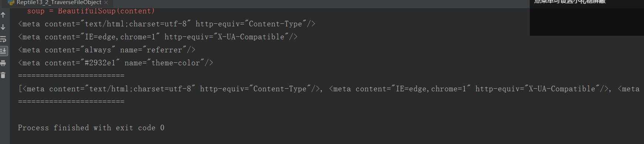Click the theme-color #2932e1 meta line
644x144 pixels.
pyautogui.click(x=116, y=63)
